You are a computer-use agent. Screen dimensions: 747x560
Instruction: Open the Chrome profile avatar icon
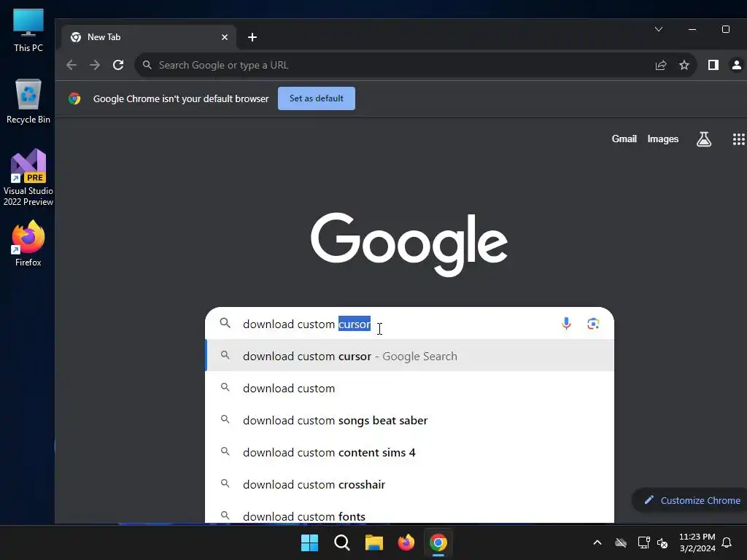pos(737,65)
